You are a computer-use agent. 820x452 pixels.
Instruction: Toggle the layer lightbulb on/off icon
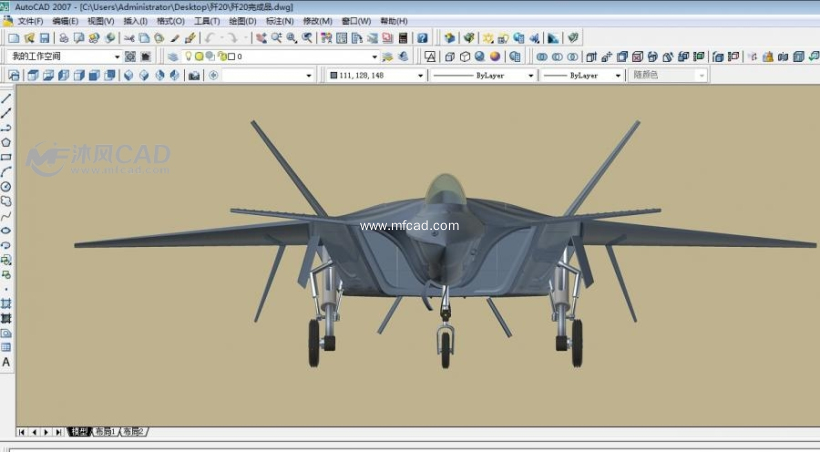[187, 57]
